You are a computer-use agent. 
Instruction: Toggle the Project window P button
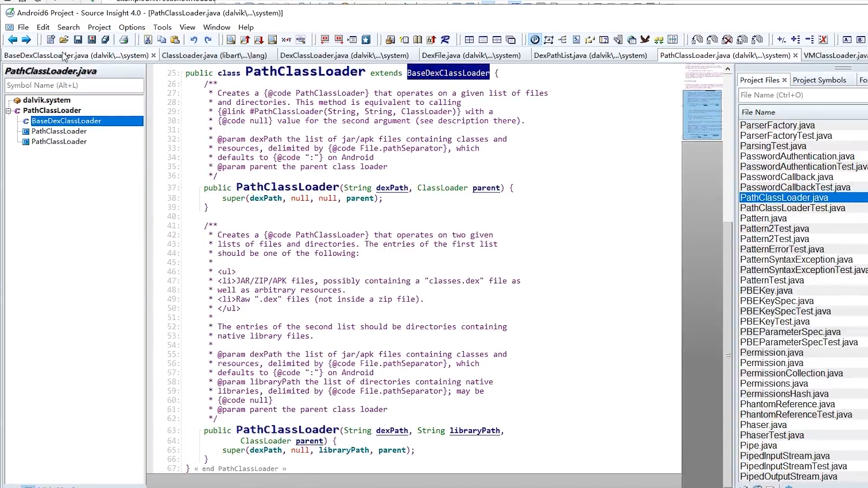point(535,40)
